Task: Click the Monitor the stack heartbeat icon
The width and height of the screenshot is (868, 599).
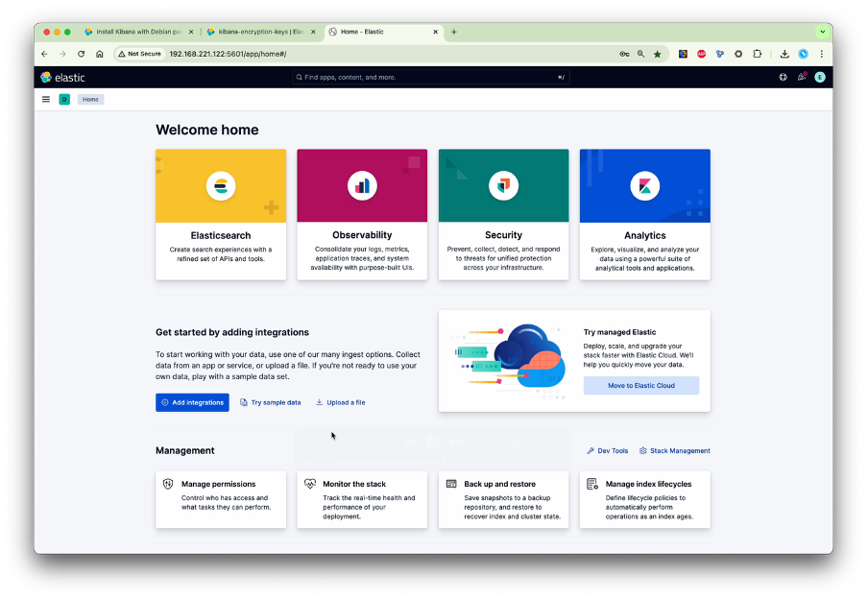Action: click(310, 484)
